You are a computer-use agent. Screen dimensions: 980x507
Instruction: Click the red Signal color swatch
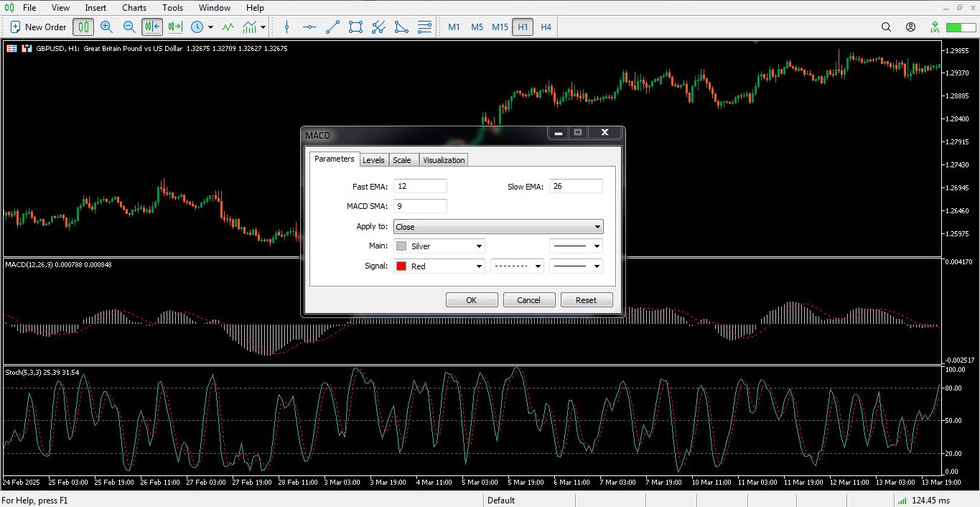tap(401, 266)
